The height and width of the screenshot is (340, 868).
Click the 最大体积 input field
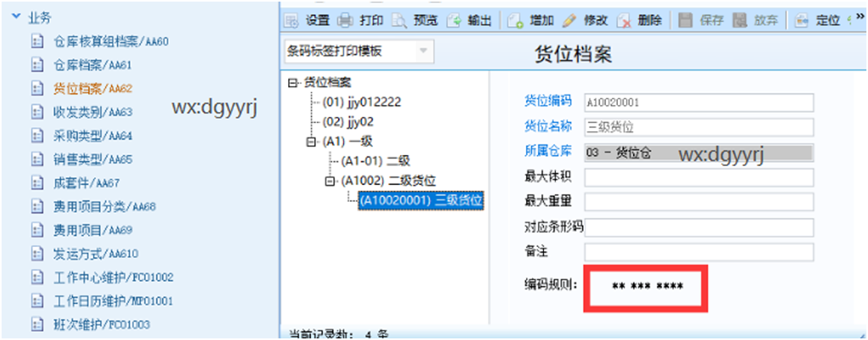(x=699, y=177)
